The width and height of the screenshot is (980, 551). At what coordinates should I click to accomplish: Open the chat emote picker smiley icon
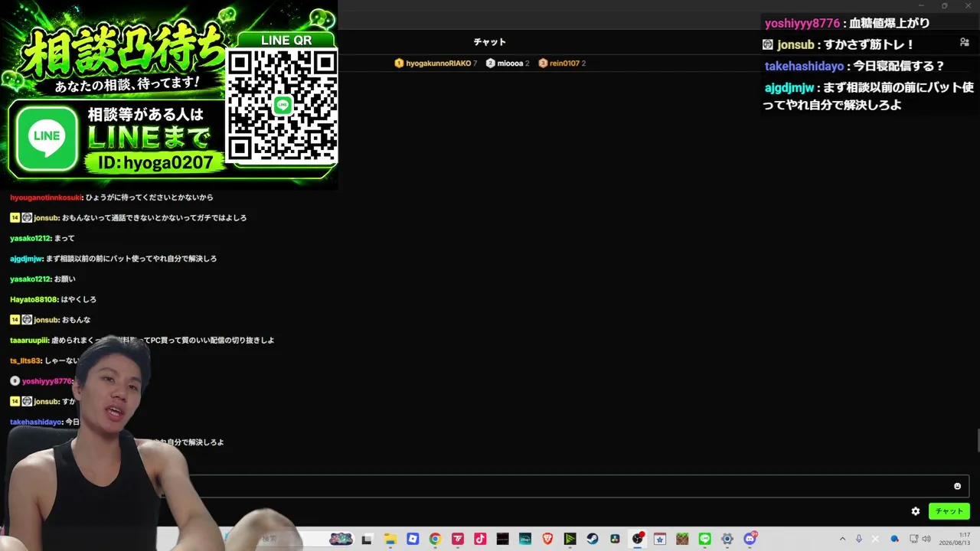[x=957, y=486]
